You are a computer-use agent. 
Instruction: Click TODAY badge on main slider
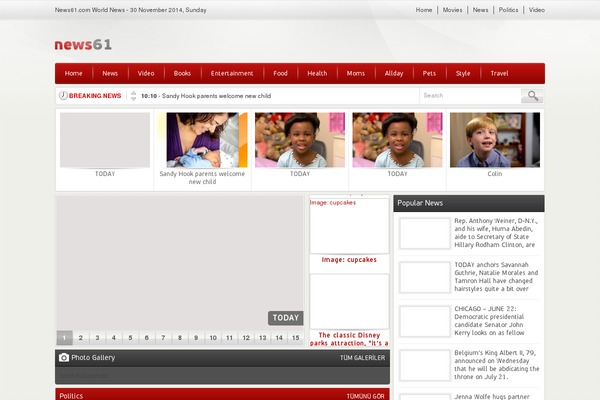click(285, 318)
